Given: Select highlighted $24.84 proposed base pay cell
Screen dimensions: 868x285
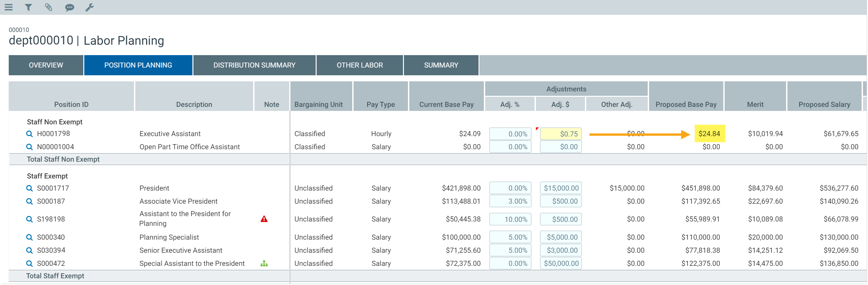Looking at the screenshot, I should coord(709,134).
